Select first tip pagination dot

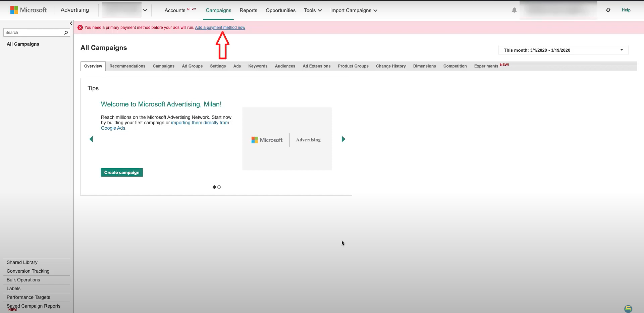click(x=214, y=187)
